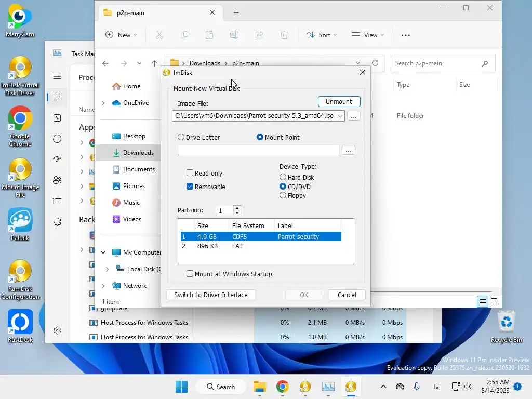
Task: Go back in File Explorer navigation
Action: pos(105,63)
